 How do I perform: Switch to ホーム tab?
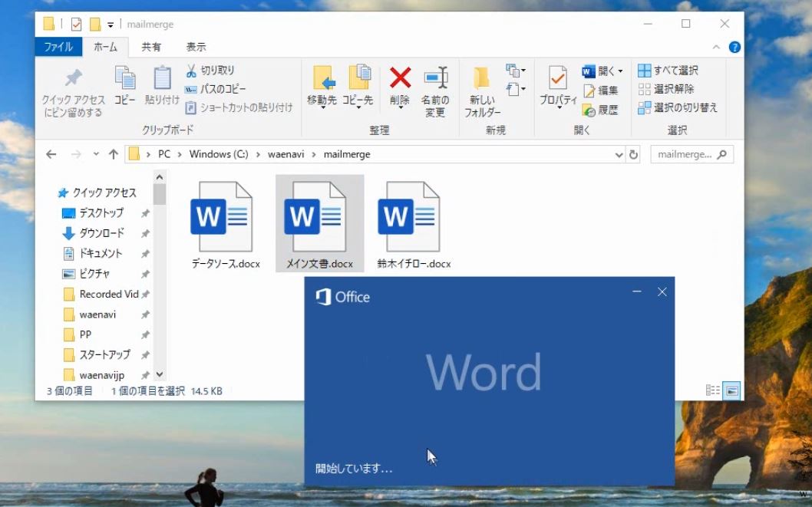pos(106,47)
